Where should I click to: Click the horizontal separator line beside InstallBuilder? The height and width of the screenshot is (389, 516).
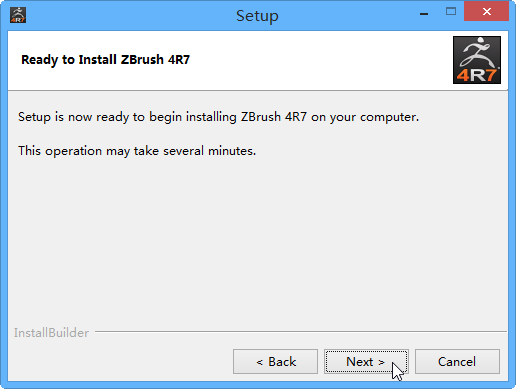(x=301, y=332)
